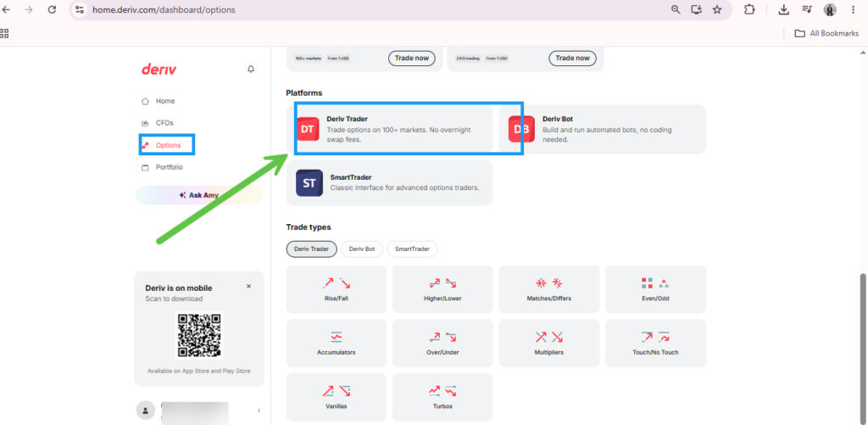Viewport: 868px width, 425px height.
Task: Select the Multipliers trade type icon
Action: [549, 337]
